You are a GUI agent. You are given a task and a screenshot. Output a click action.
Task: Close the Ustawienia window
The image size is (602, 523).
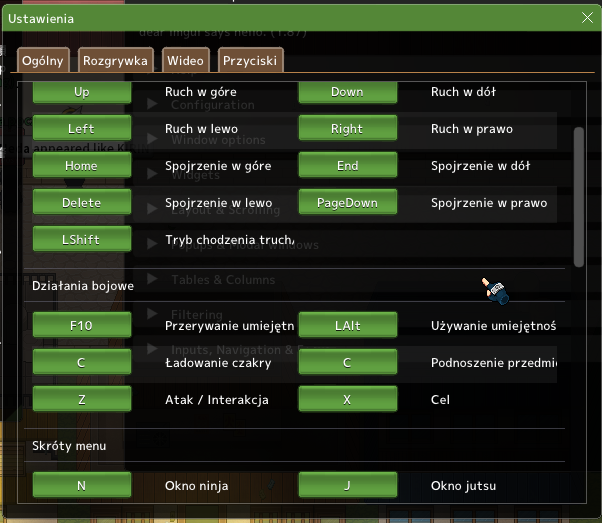pos(587,17)
